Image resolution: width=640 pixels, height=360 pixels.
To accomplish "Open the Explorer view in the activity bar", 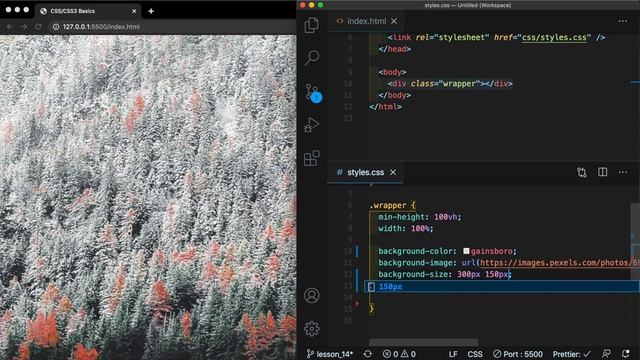I will click(x=312, y=25).
